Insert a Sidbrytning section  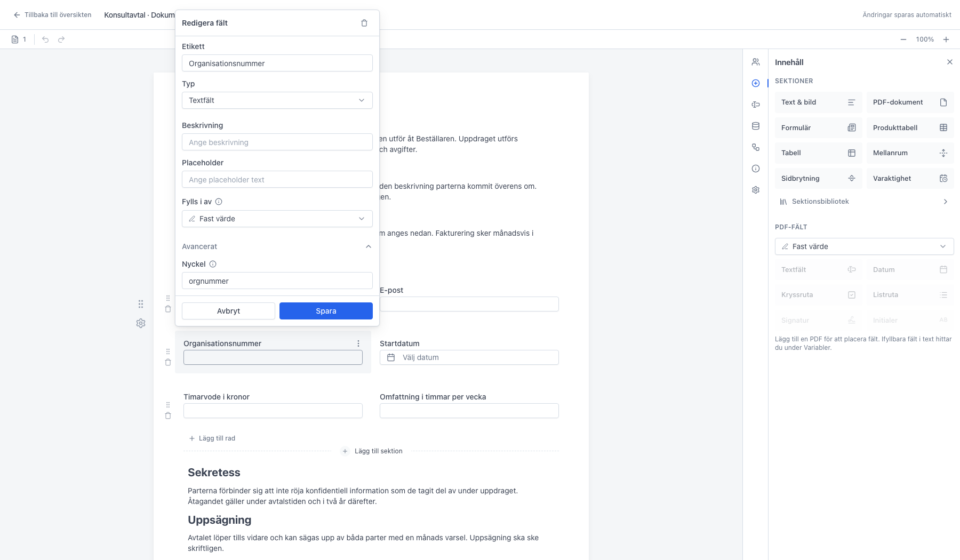tap(819, 179)
